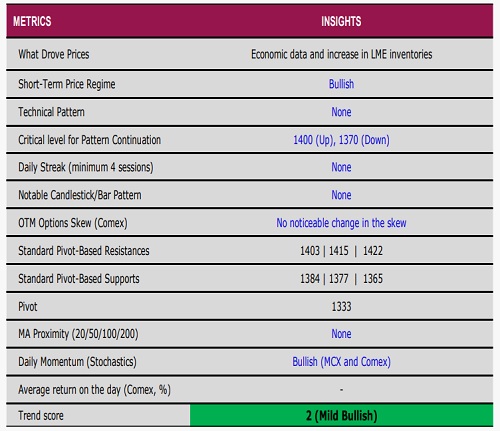
Task: Click the green Trend score cell
Action: pyautogui.click(x=341, y=415)
